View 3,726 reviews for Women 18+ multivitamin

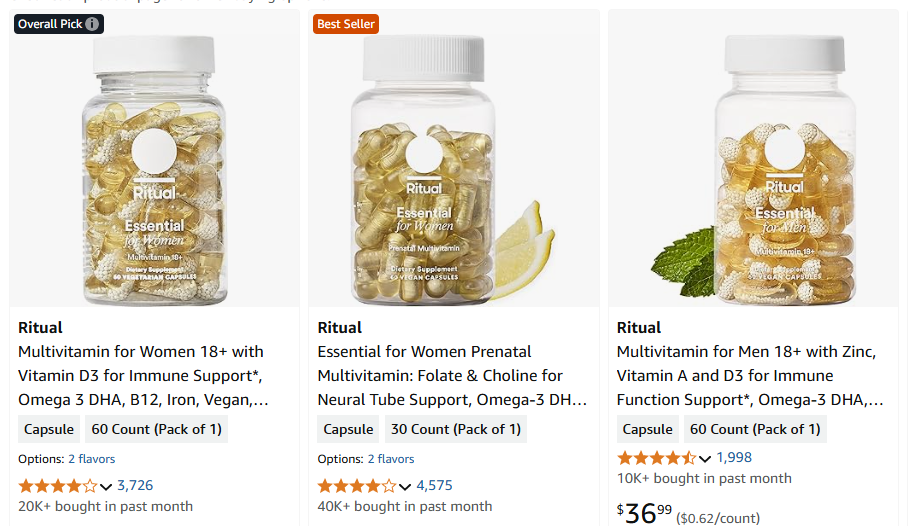click(x=135, y=486)
